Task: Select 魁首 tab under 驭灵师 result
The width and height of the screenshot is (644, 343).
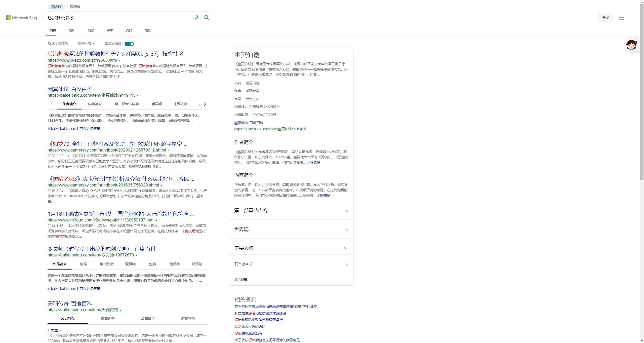Action: 152,264
